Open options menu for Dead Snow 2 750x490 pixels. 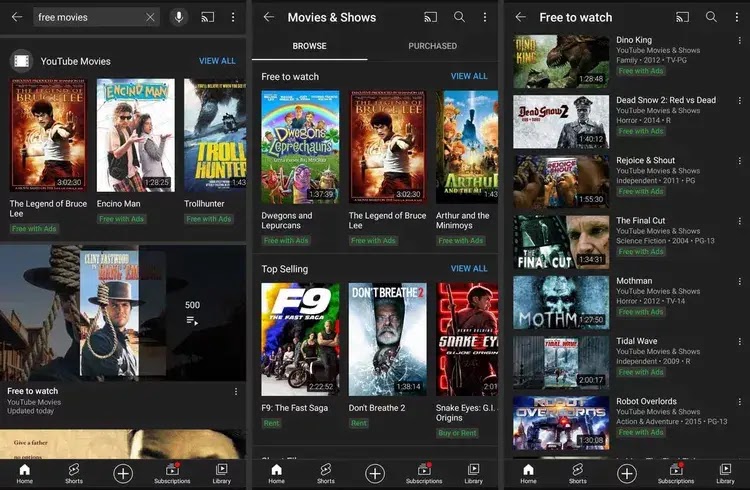[739, 101]
